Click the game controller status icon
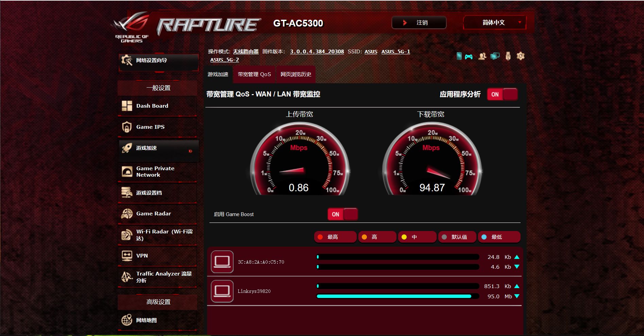Viewport: 644px width, 336px height. click(x=469, y=56)
